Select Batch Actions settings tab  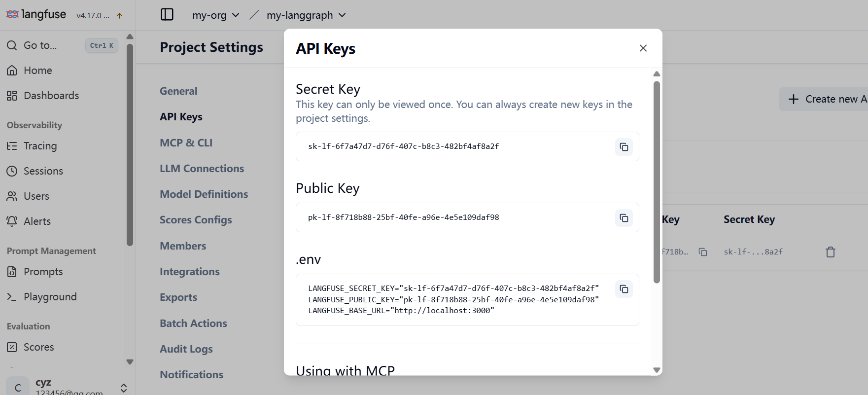click(x=193, y=323)
